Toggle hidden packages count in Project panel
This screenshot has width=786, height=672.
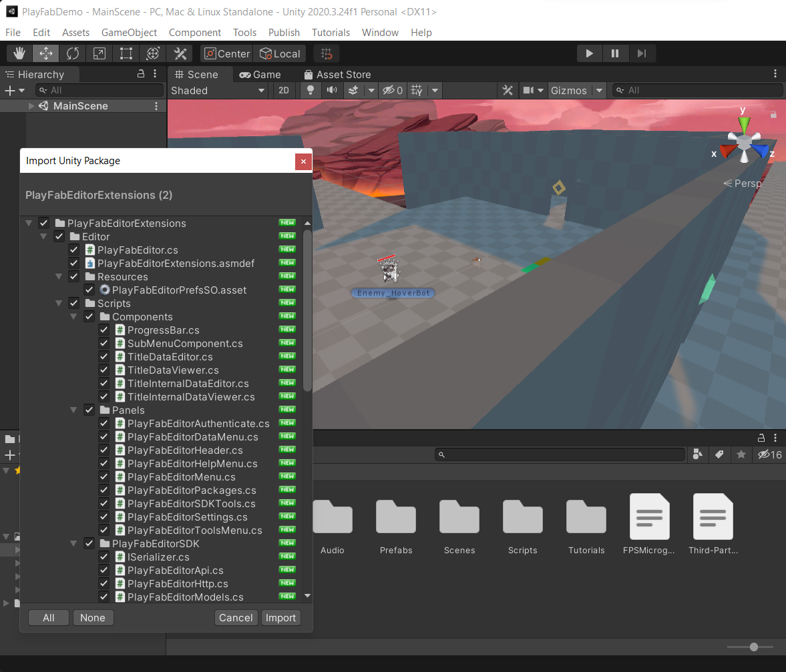pos(770,454)
